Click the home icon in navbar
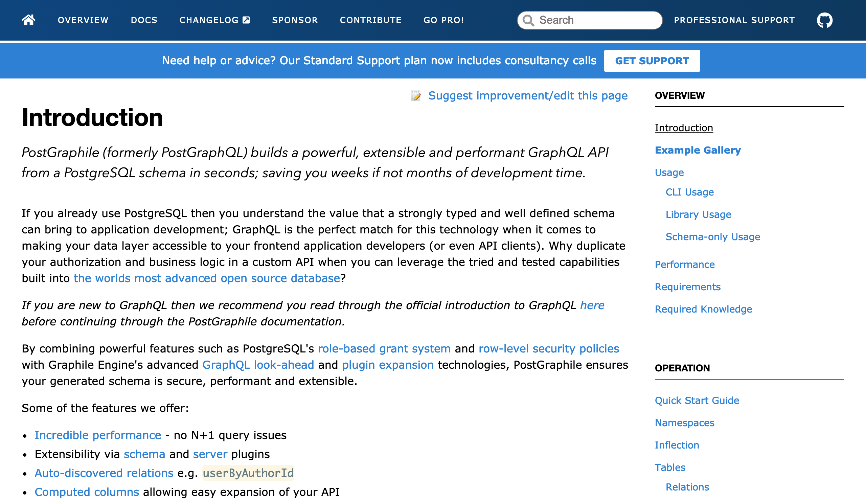This screenshot has height=504, width=866. tap(28, 20)
